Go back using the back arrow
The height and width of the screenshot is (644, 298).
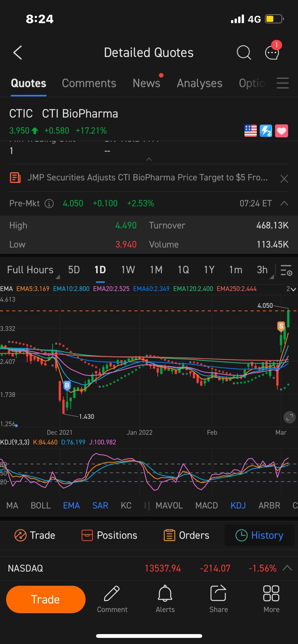coord(18,53)
